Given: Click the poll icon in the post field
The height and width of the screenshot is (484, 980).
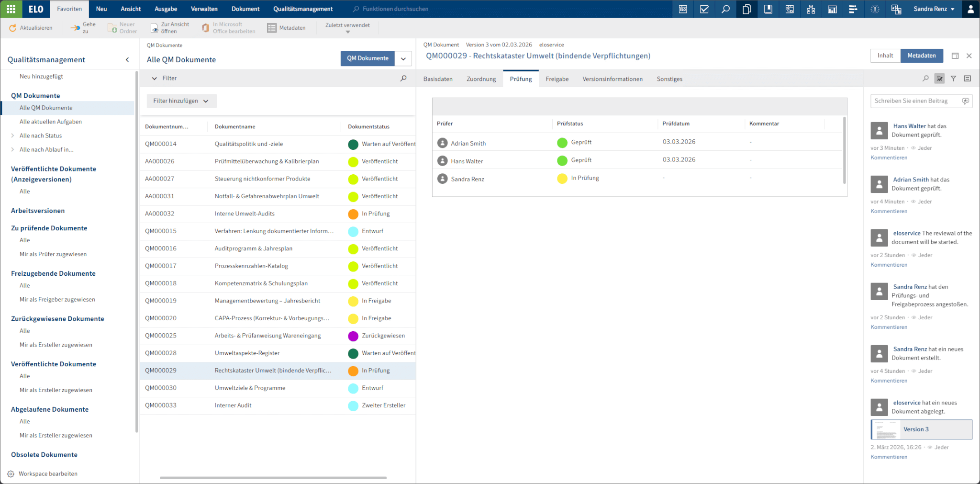Looking at the screenshot, I should coord(965,101).
